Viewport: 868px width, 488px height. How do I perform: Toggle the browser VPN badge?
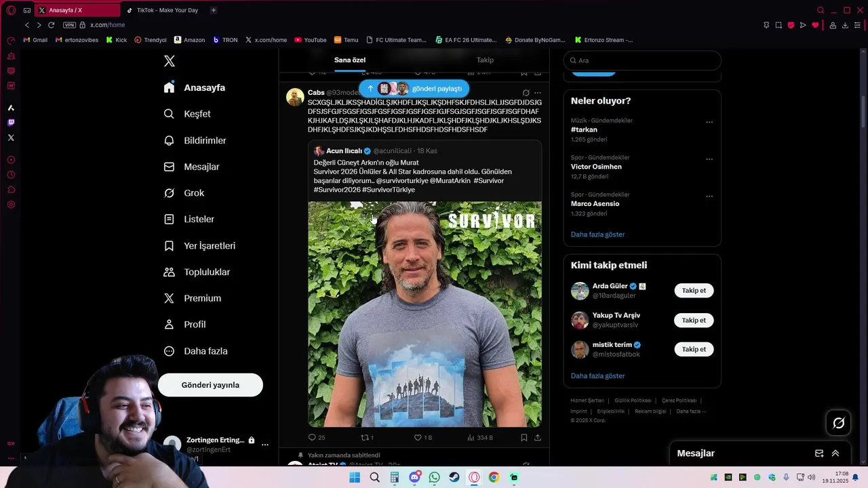tap(69, 25)
